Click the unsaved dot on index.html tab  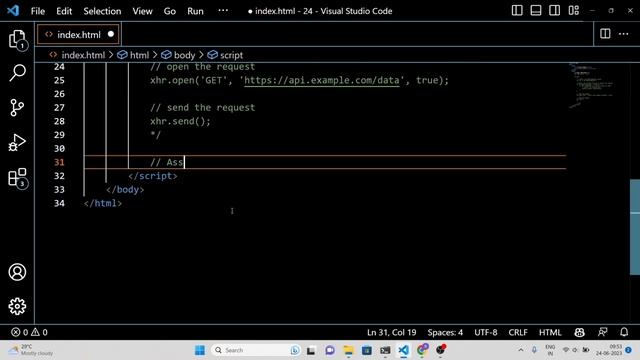111,34
